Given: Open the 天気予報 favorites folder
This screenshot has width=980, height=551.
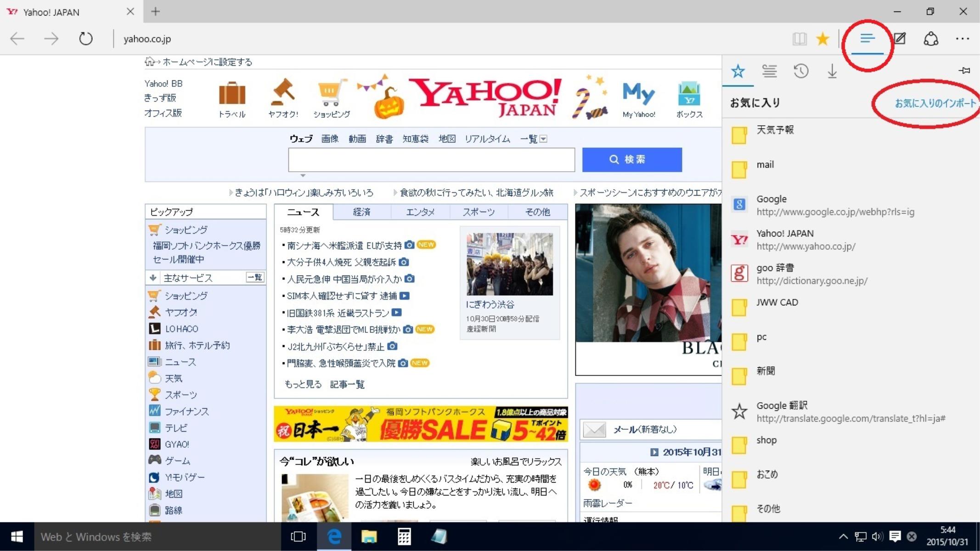Looking at the screenshot, I should (775, 130).
